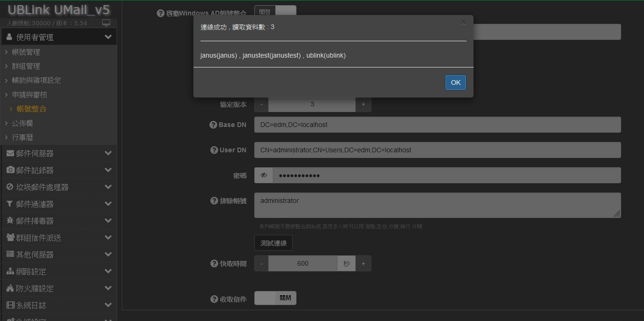The width and height of the screenshot is (644, 321).
Task: Click the camera icon for 郵件記錄器
Action: point(10,170)
